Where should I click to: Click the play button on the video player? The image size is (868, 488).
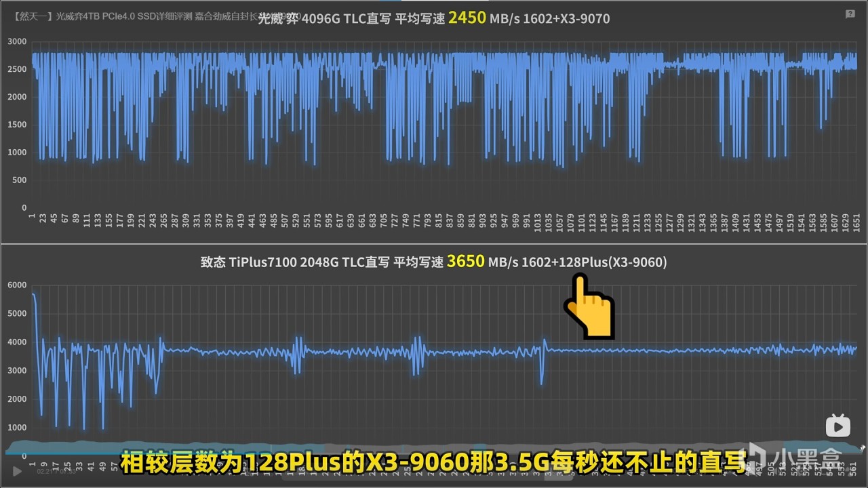coord(17,470)
